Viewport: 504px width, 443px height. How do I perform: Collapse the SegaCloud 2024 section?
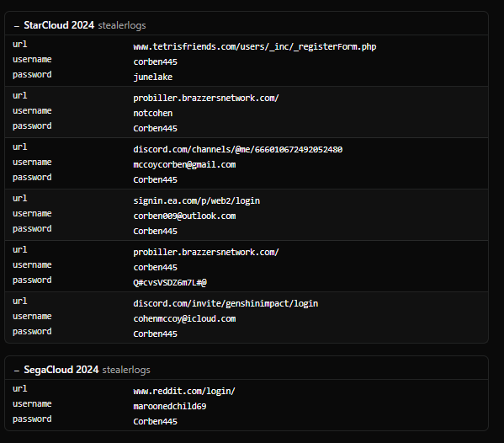17,371
